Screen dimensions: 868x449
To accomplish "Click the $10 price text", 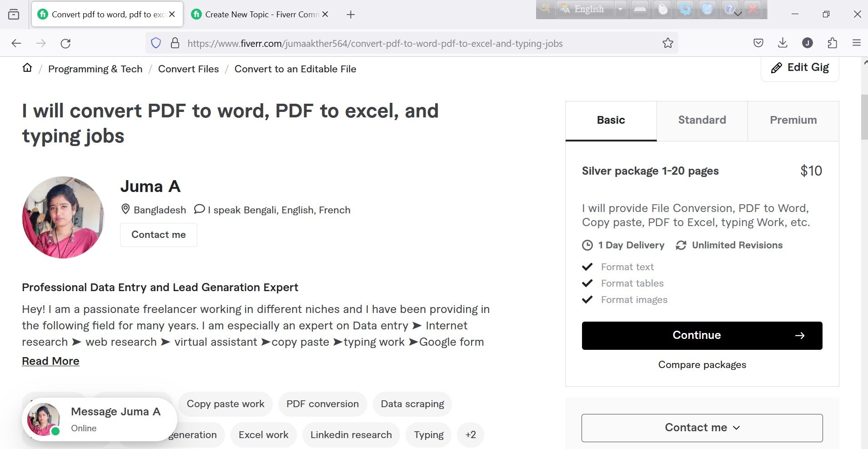I will coord(811,171).
